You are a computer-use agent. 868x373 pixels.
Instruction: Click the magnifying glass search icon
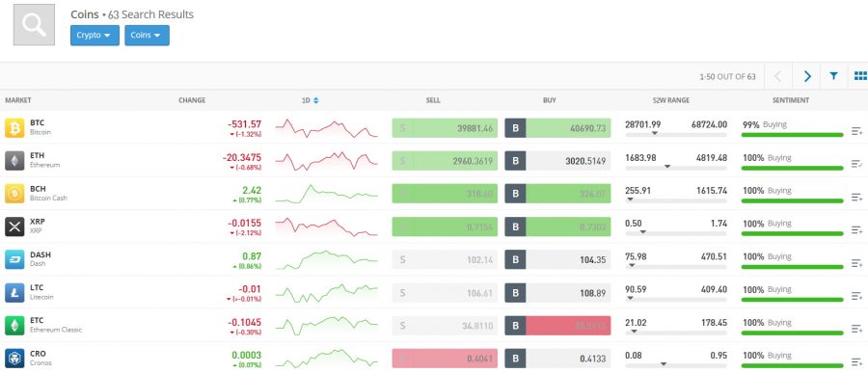(x=35, y=25)
